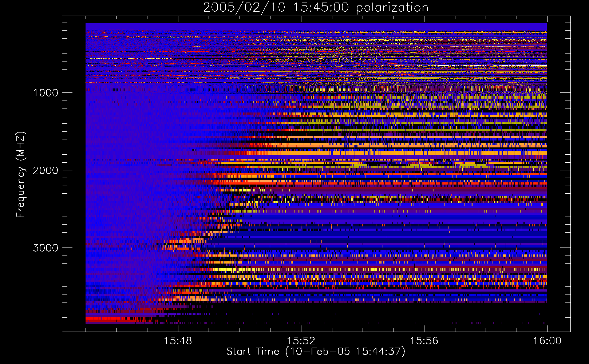
Task: Click the 15:52 time tick label
Action: click(301, 341)
